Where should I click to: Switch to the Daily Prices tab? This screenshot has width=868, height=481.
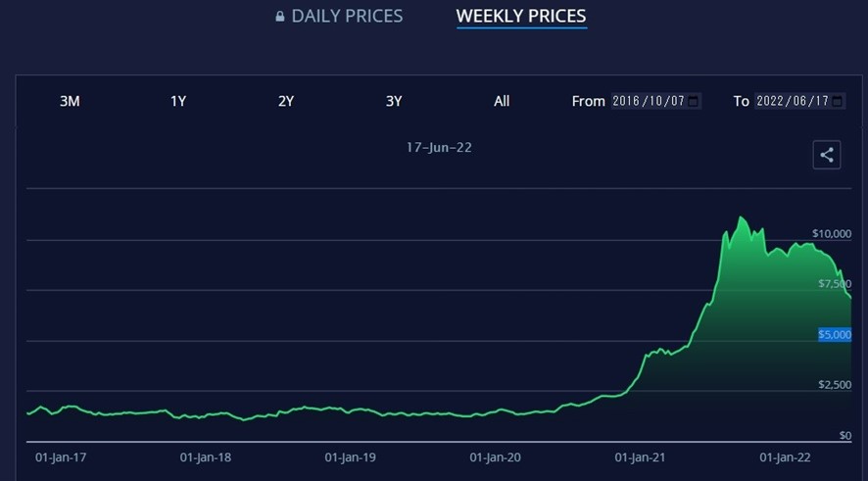[x=339, y=16]
